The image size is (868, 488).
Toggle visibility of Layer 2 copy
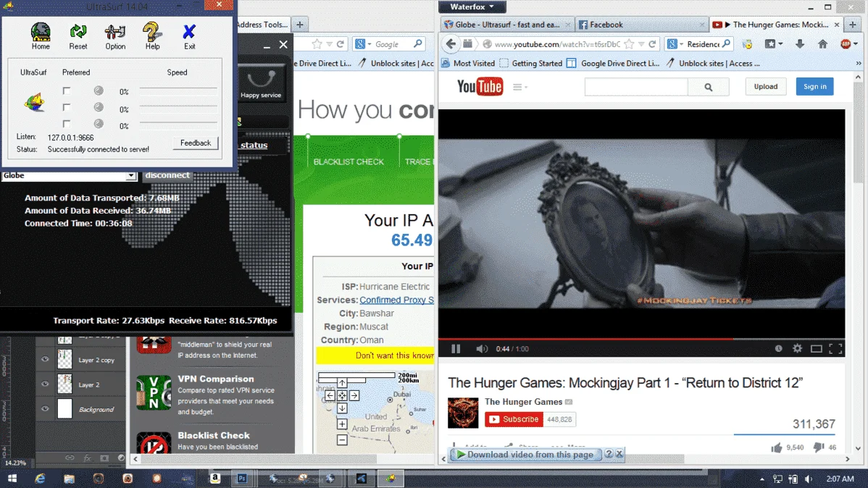pyautogui.click(x=45, y=360)
